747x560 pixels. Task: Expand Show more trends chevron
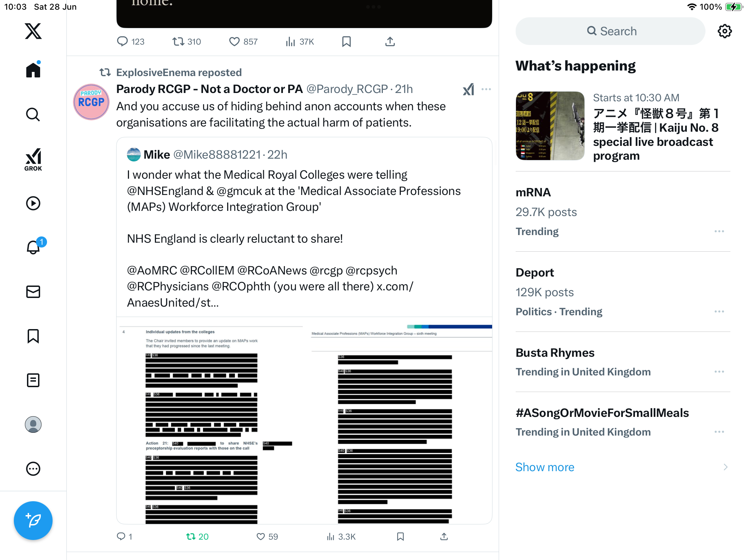[x=726, y=467]
